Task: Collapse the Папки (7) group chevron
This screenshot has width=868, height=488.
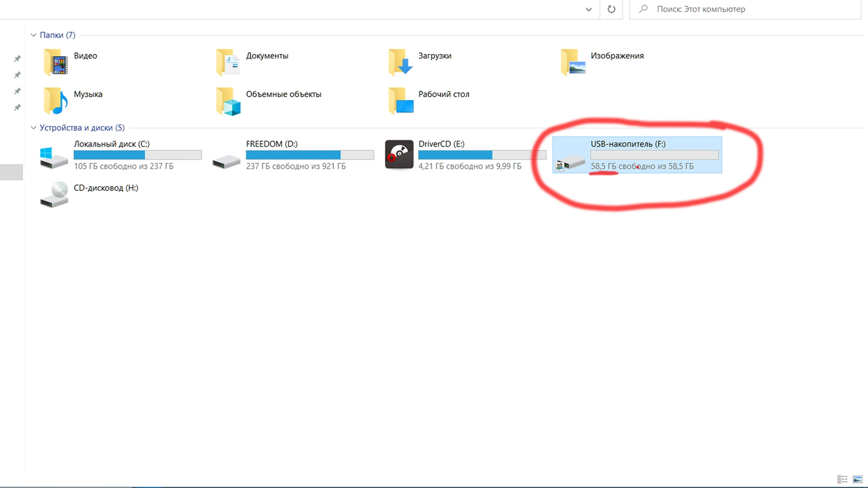Action: point(33,35)
